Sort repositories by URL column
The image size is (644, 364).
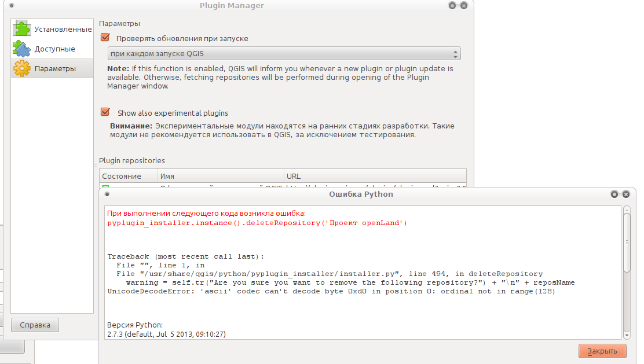pyautogui.click(x=375, y=176)
